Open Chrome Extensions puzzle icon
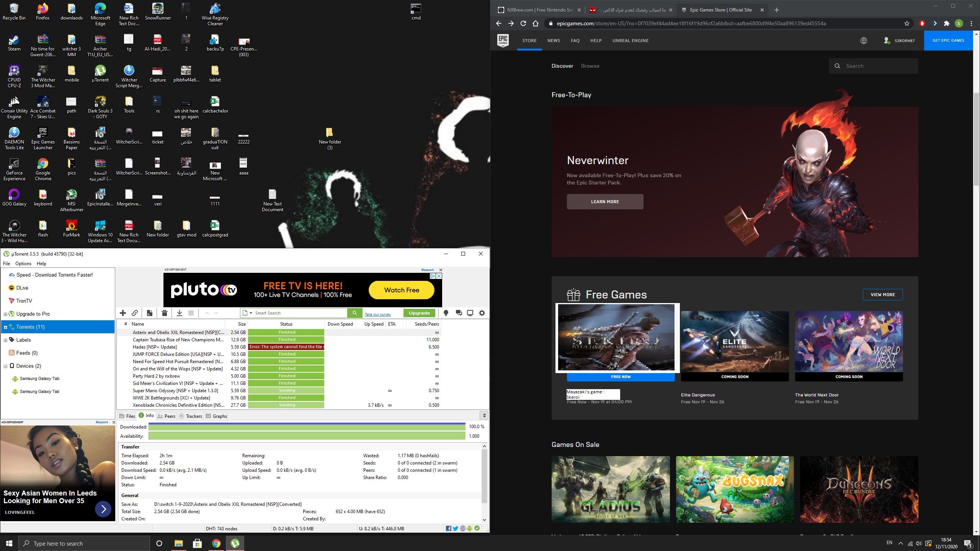Screen dimensions: 980x551 click(947, 23)
